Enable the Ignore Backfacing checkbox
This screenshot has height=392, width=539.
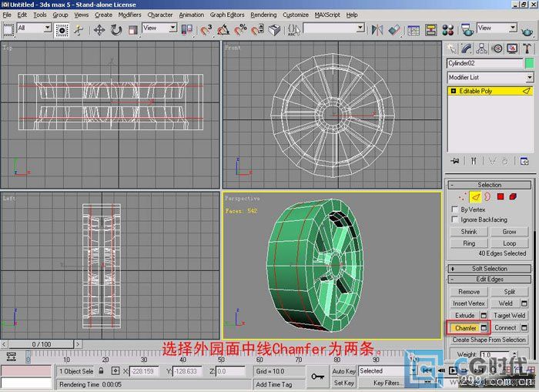point(455,219)
